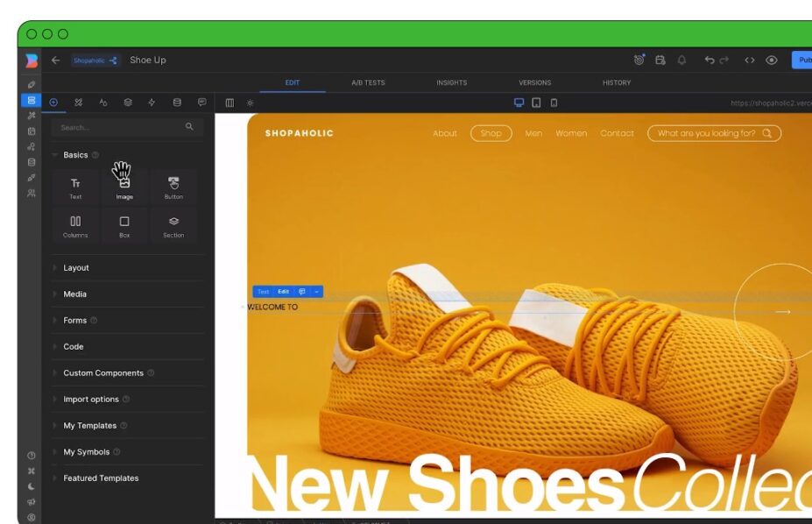Click the Edit button on text toolbar
The height and width of the screenshot is (524, 812).
click(283, 292)
